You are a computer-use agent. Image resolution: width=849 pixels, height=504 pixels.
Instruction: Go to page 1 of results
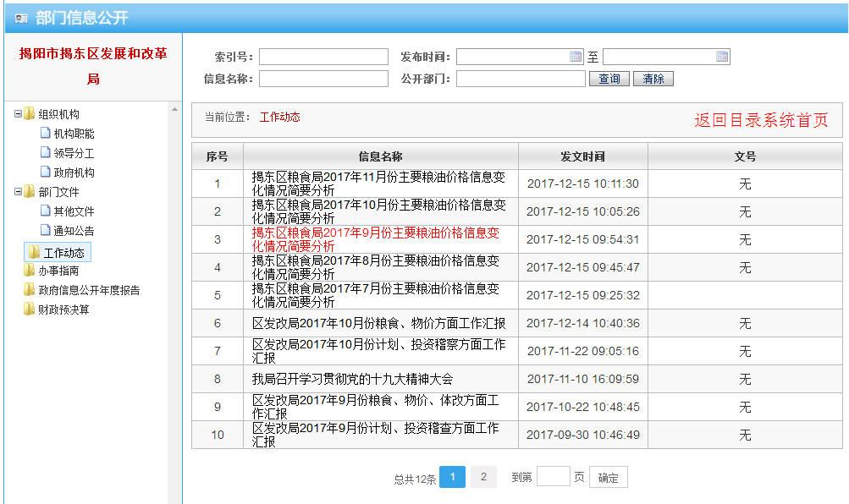click(453, 477)
